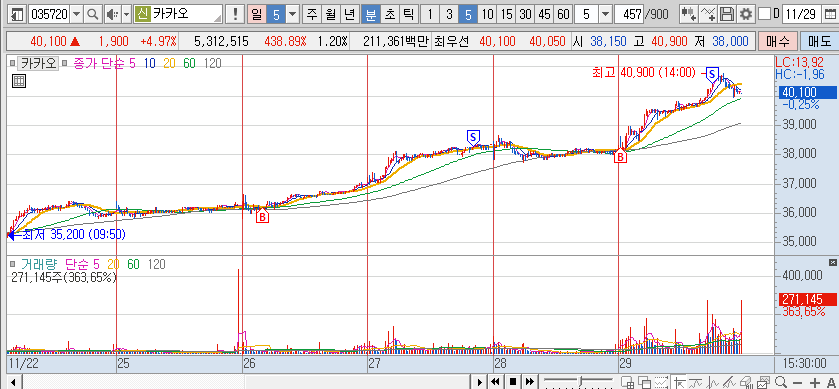Screen dimensions: 839x389
Task: Select the 월 monthly period tab
Action: point(331,14)
